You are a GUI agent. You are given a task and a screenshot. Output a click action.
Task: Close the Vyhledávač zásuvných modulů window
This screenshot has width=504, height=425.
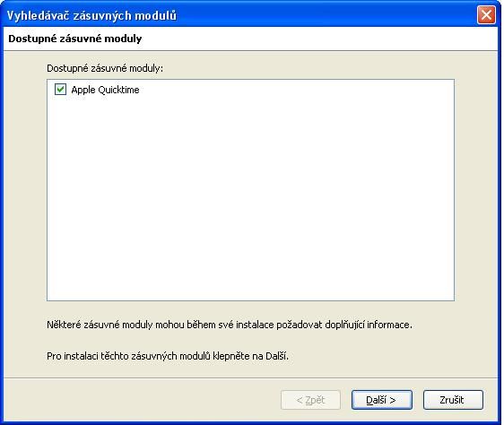[486, 14]
